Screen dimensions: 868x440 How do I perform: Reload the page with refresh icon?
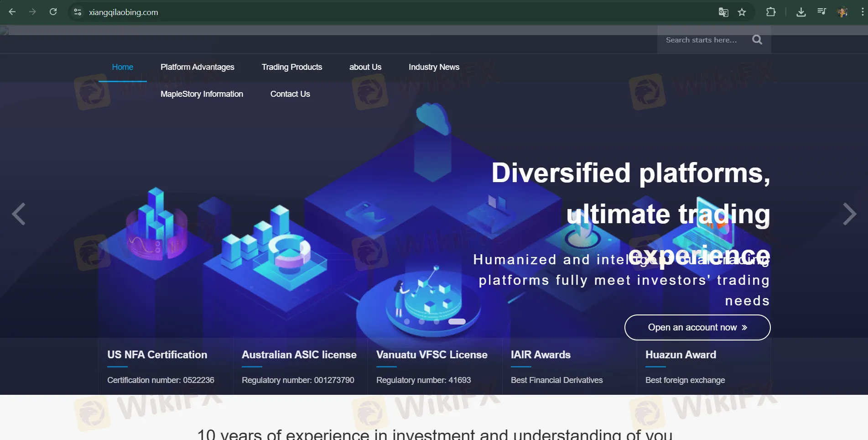click(53, 12)
